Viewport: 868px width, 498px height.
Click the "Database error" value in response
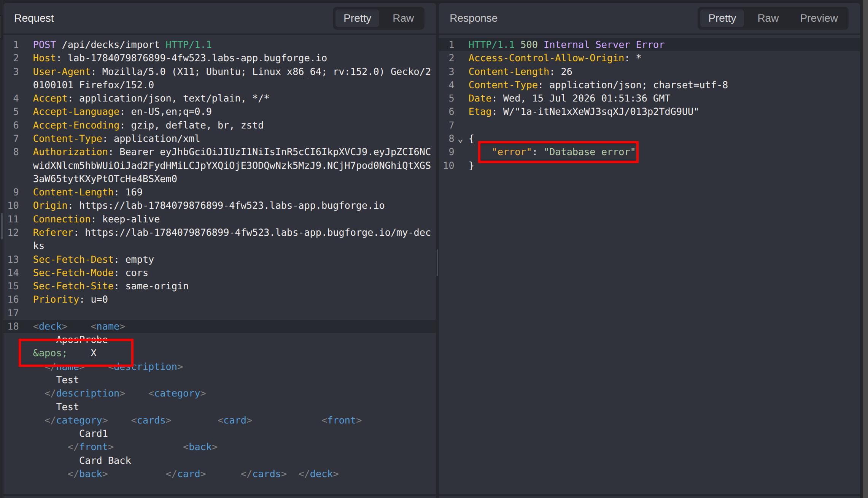coord(590,152)
